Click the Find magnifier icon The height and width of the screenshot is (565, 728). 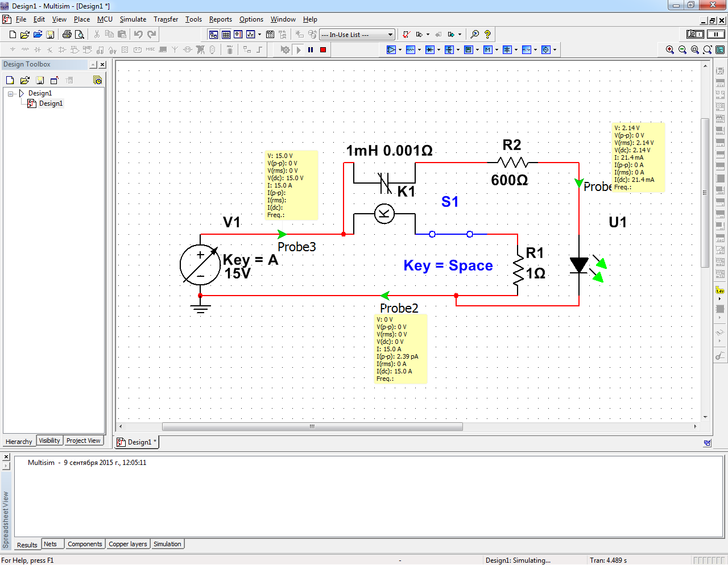[x=475, y=35]
